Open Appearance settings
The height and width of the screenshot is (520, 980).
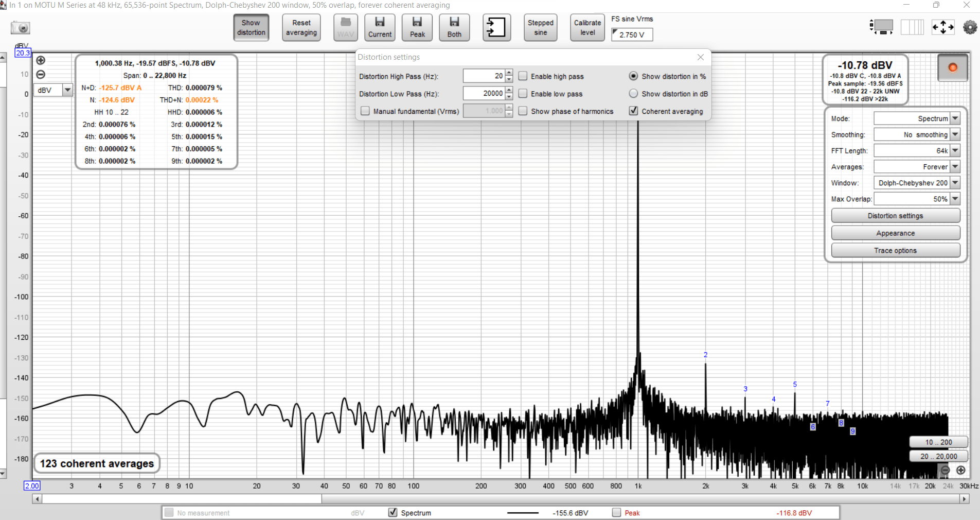tap(895, 233)
